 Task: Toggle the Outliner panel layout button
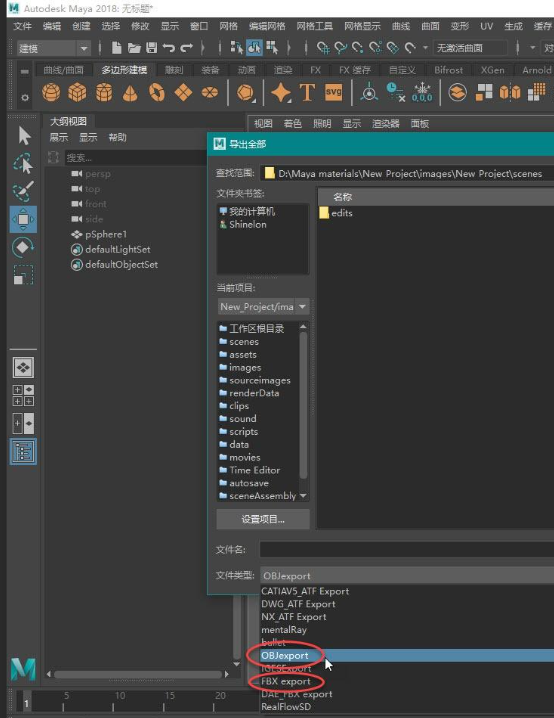pos(23,451)
